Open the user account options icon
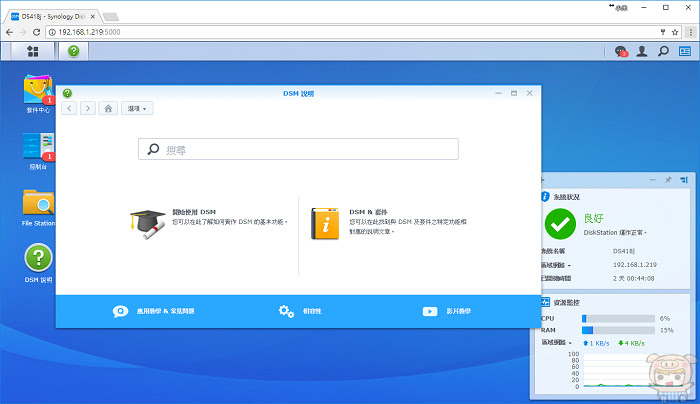Viewport: 700px width, 404px height. (x=642, y=51)
